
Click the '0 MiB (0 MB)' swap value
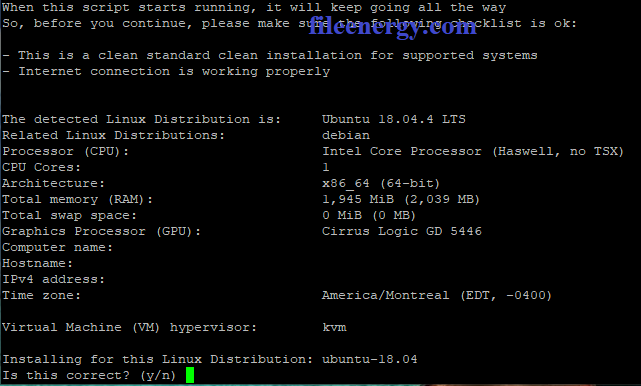[369, 215]
